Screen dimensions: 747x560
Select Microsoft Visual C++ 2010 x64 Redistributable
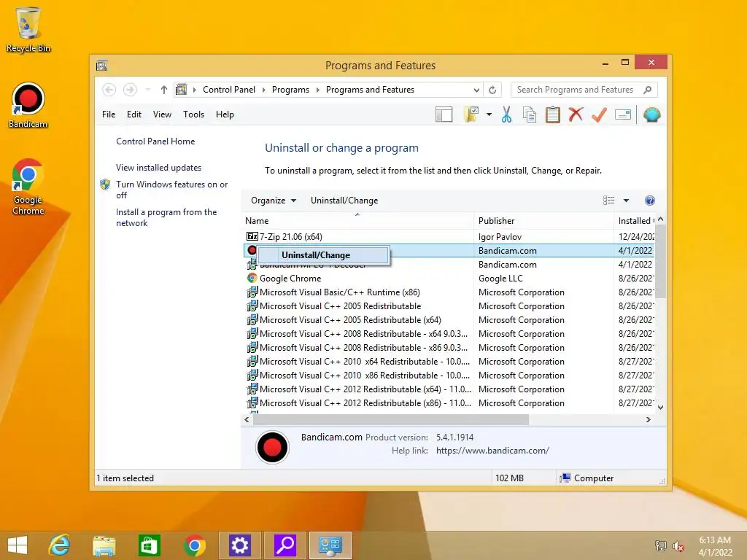pos(449,362)
